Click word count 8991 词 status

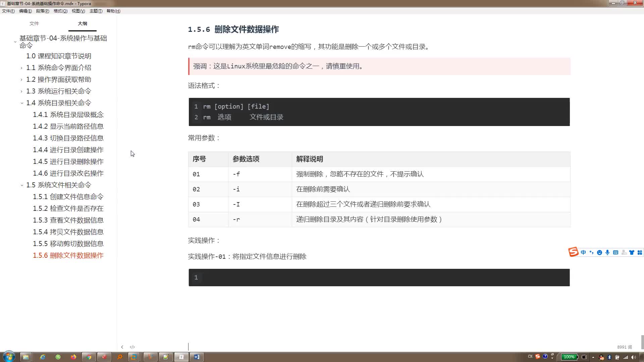624,347
